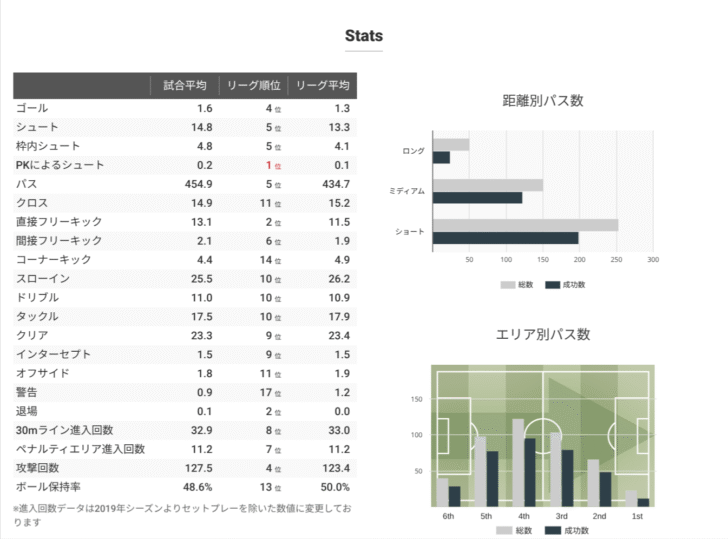Image resolution: width=728 pixels, height=539 pixels.
Task: Select the ボール保持率 row
Action: click(x=185, y=487)
